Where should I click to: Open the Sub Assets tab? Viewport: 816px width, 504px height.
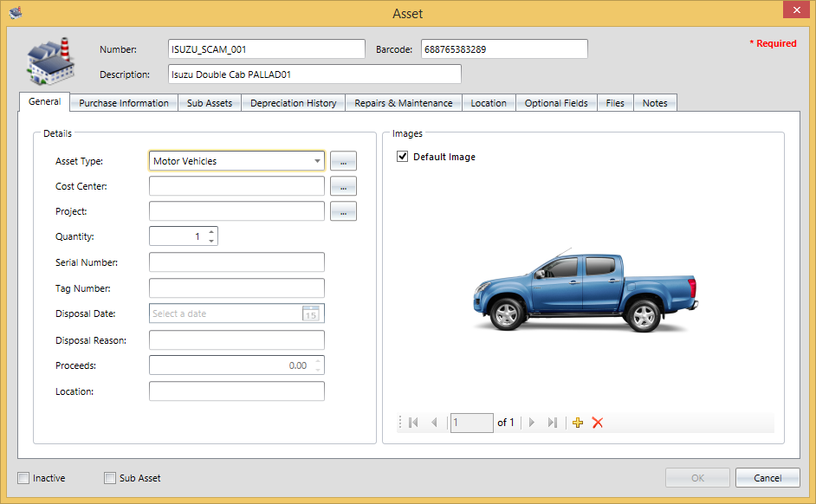click(210, 103)
